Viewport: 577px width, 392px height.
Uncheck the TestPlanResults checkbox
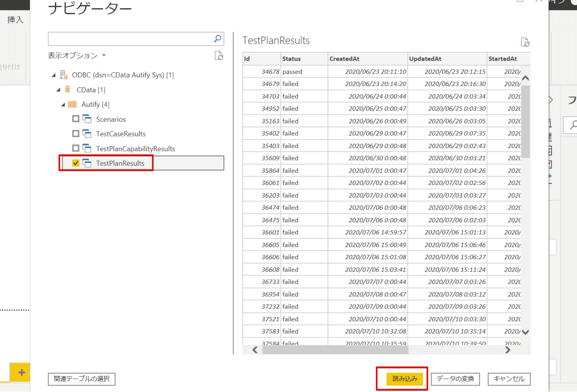(x=75, y=163)
